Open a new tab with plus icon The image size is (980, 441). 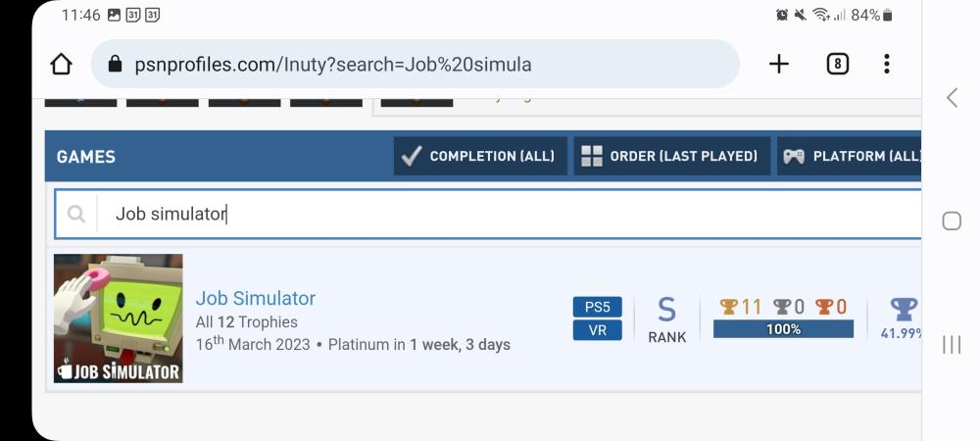pyautogui.click(x=779, y=65)
